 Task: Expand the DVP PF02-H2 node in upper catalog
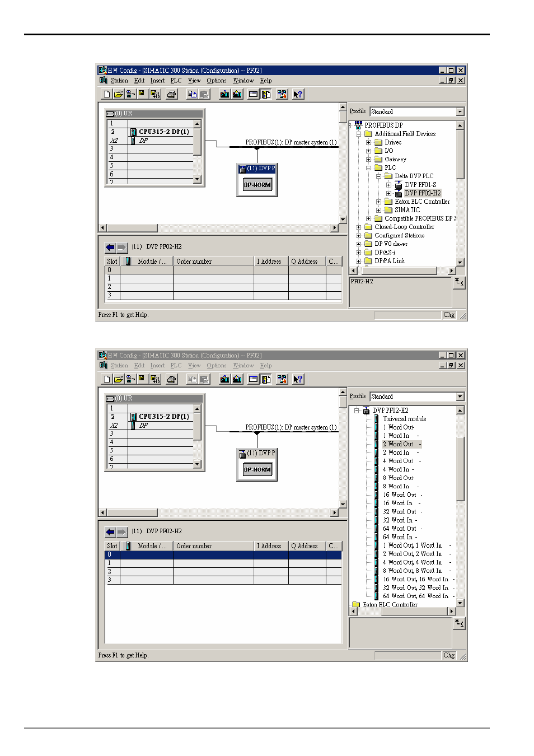(388, 193)
